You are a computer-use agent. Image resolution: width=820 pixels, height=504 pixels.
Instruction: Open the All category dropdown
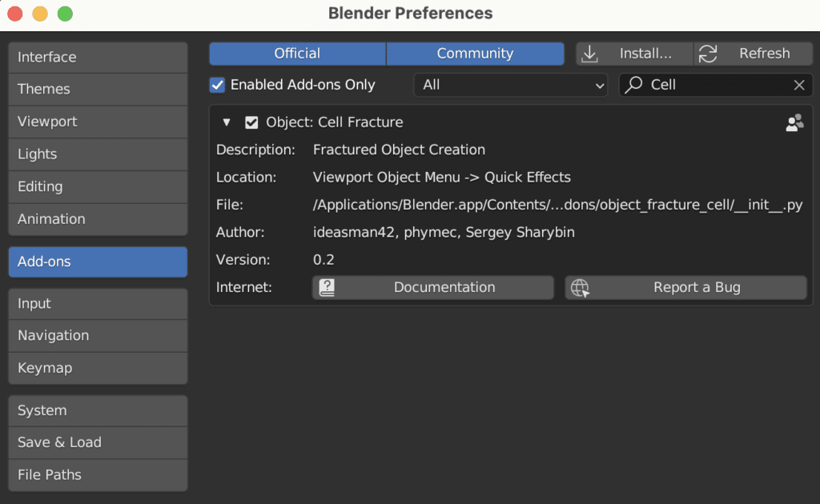(x=510, y=85)
